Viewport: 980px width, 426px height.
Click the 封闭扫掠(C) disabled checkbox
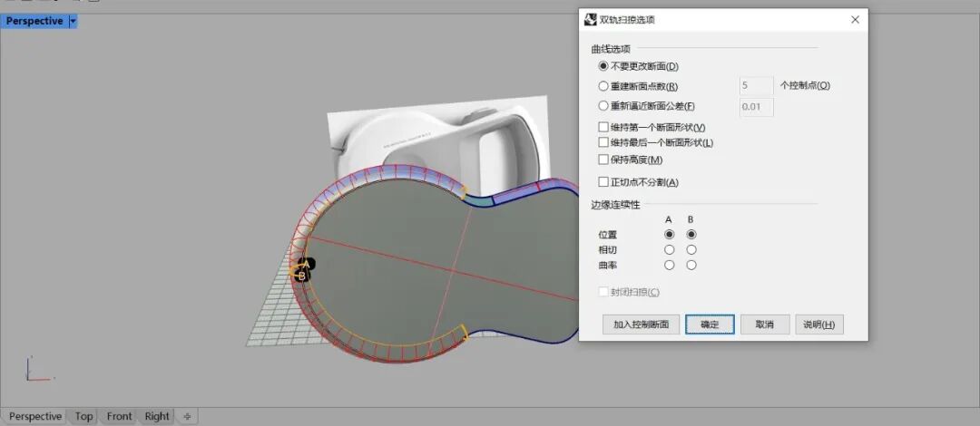pyautogui.click(x=603, y=292)
